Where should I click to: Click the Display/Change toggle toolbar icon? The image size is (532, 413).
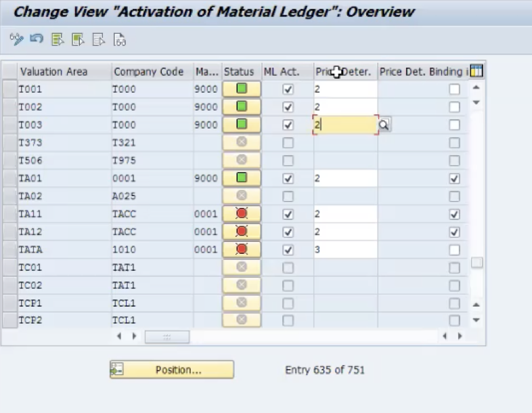(16, 39)
